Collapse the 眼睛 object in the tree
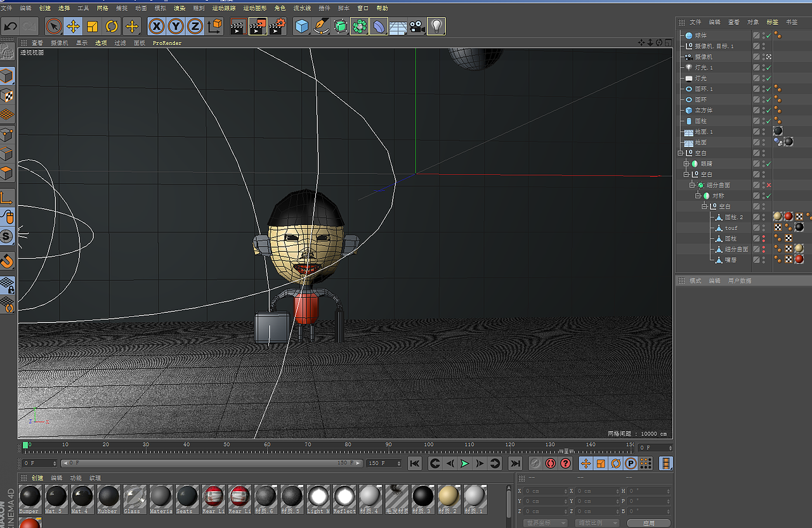This screenshot has width=812, height=528. point(686,164)
